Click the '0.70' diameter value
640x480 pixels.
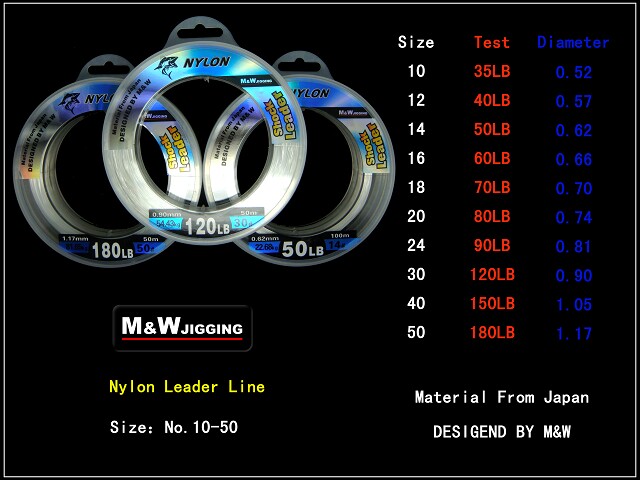573,189
